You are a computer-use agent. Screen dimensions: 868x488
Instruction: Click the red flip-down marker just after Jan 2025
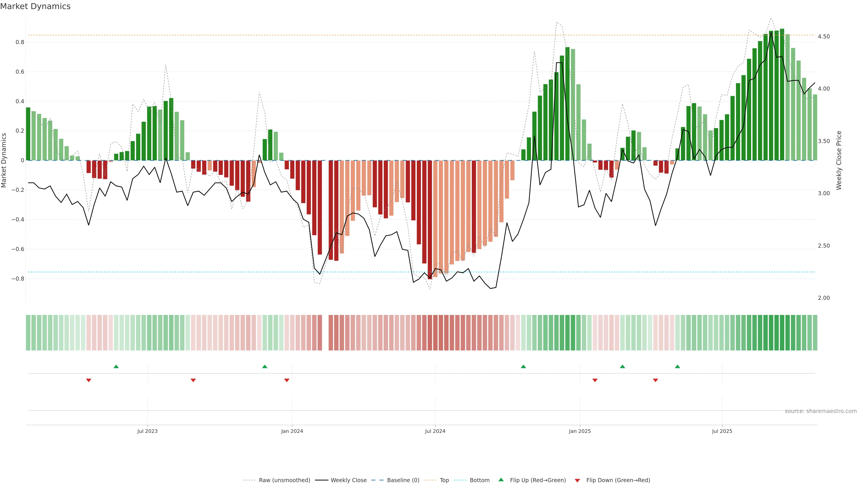[x=595, y=380]
